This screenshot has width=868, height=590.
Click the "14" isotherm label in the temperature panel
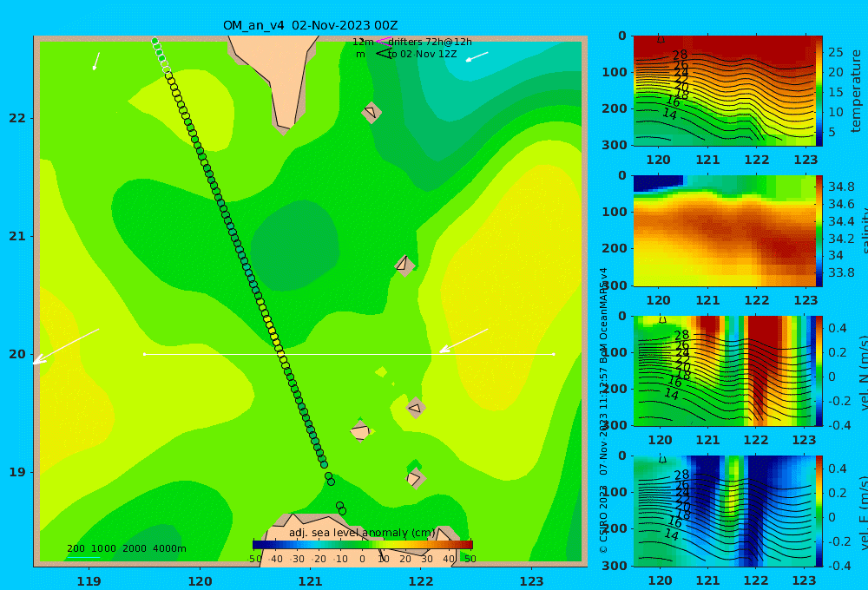click(670, 115)
